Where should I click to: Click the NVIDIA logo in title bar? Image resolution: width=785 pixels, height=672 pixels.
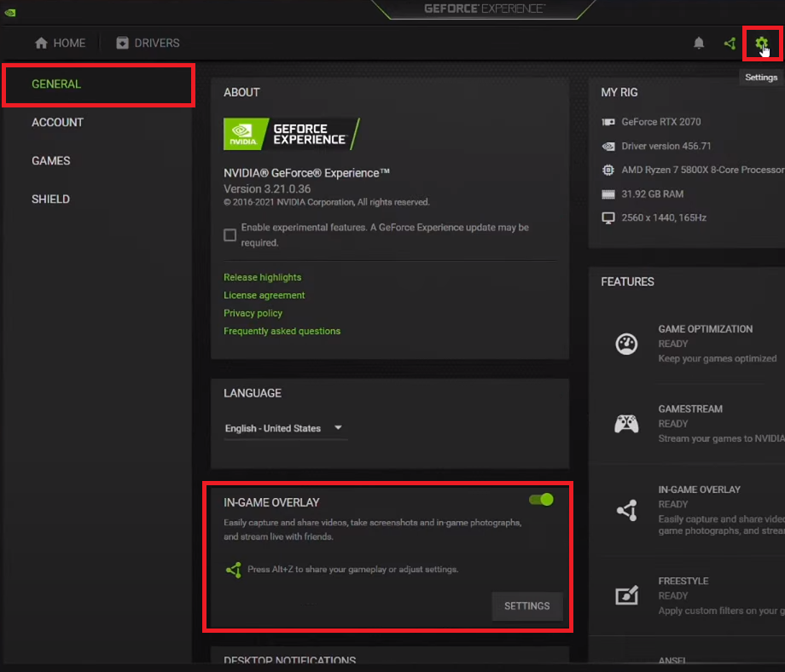tap(10, 13)
